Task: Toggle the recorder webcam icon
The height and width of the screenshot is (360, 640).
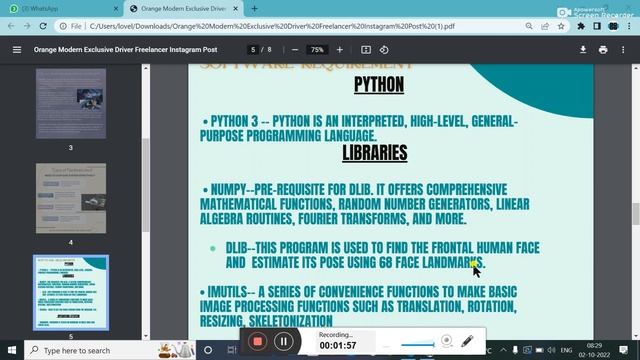Action: pyautogui.click(x=447, y=341)
